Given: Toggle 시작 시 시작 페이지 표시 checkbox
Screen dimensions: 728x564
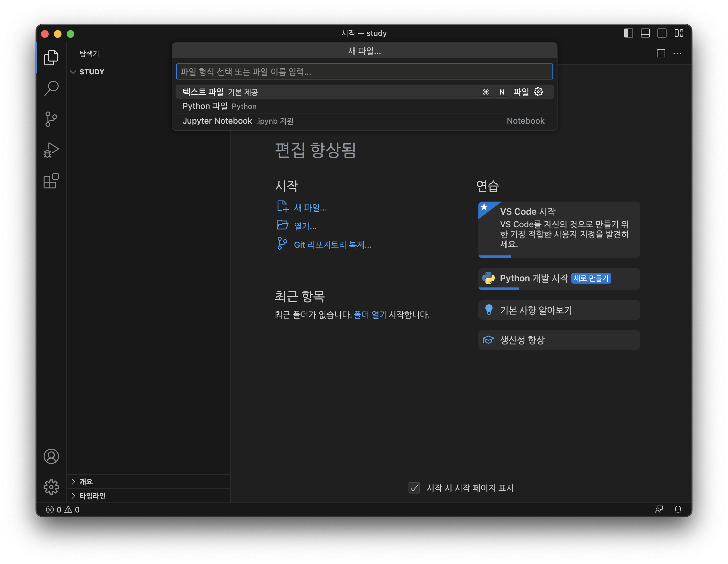Looking at the screenshot, I should (x=414, y=488).
